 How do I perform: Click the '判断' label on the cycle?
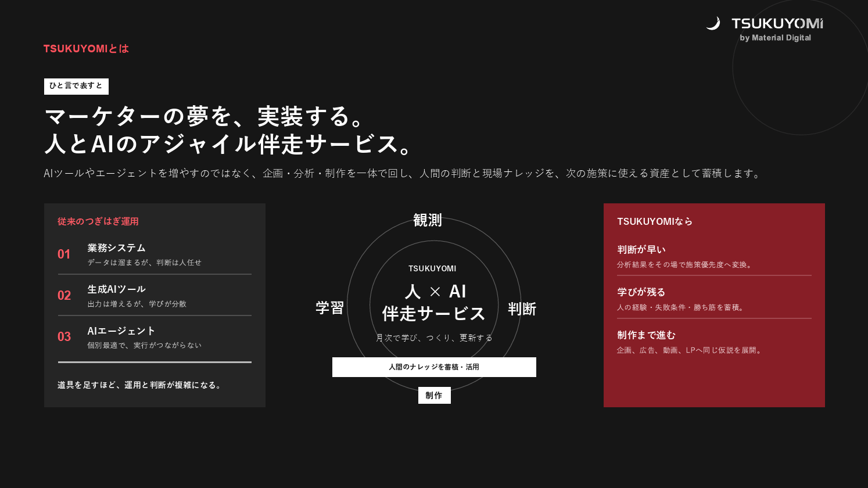(522, 309)
